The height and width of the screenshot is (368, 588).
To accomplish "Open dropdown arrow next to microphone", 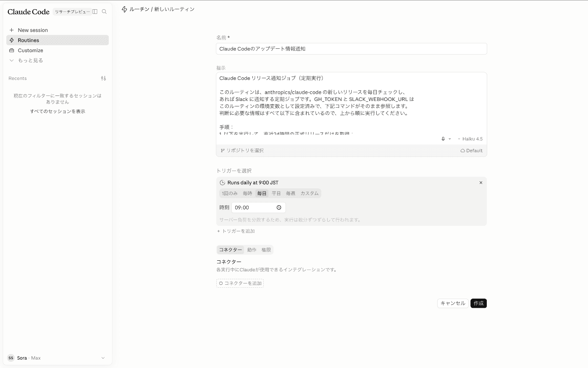I will (450, 139).
